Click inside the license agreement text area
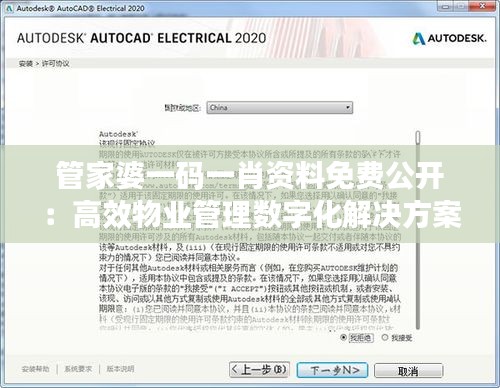The height and width of the screenshot is (388, 500). pyautogui.click(x=250, y=283)
